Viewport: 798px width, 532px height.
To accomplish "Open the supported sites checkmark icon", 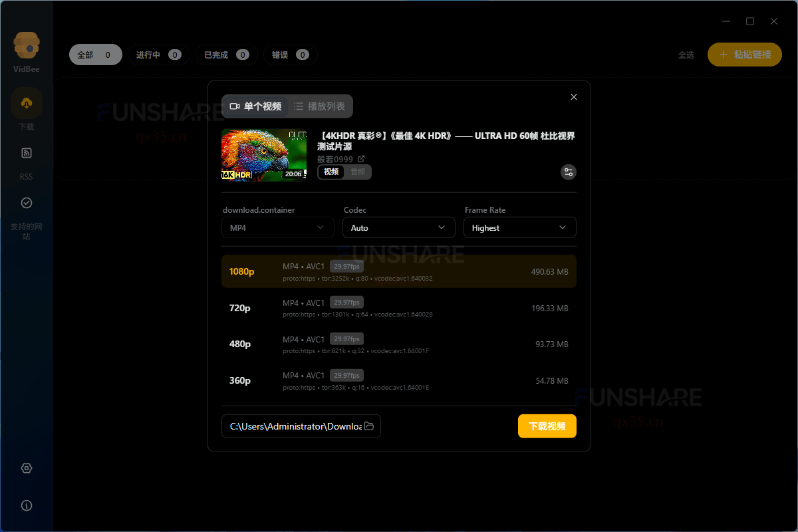I will pyautogui.click(x=27, y=203).
